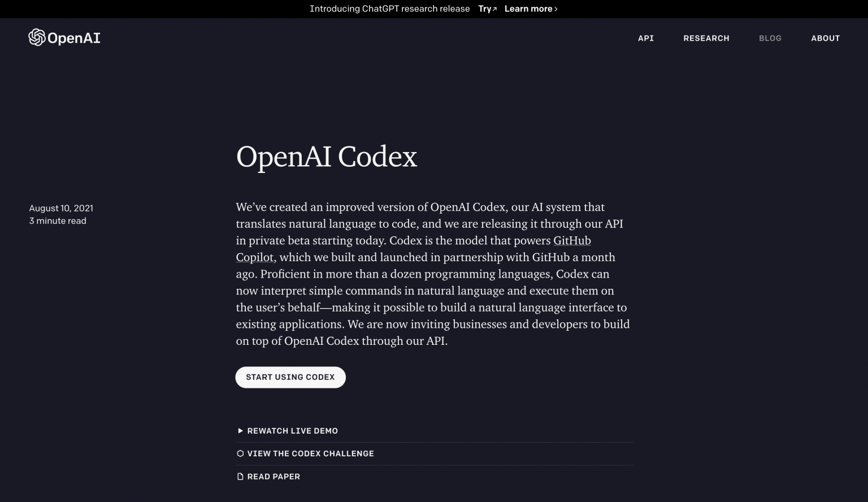Open the Rewatch Live Demo link
Image resolution: width=868 pixels, height=502 pixels.
(x=292, y=431)
